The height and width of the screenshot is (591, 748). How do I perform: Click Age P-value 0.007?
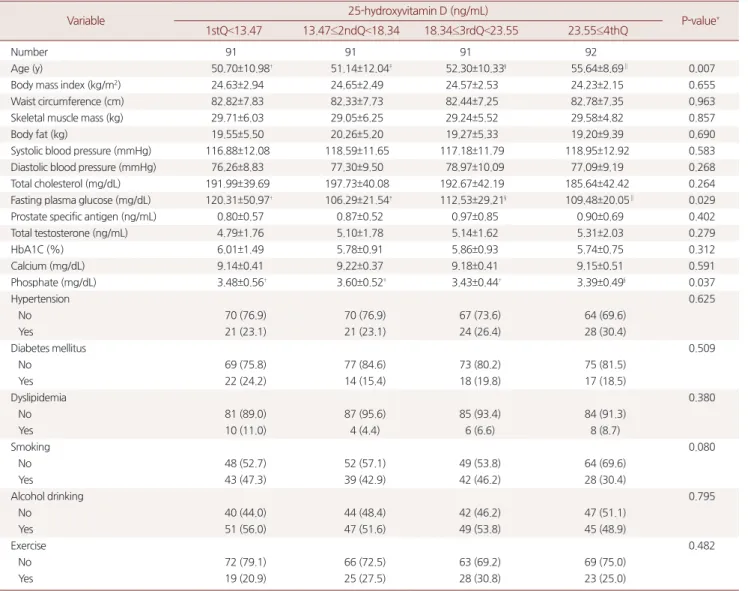[702, 69]
